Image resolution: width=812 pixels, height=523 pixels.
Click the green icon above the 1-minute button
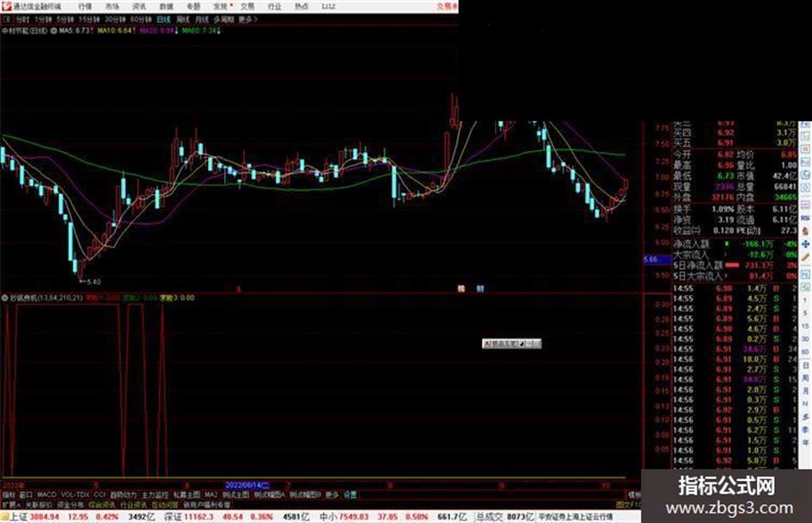coord(805,288)
